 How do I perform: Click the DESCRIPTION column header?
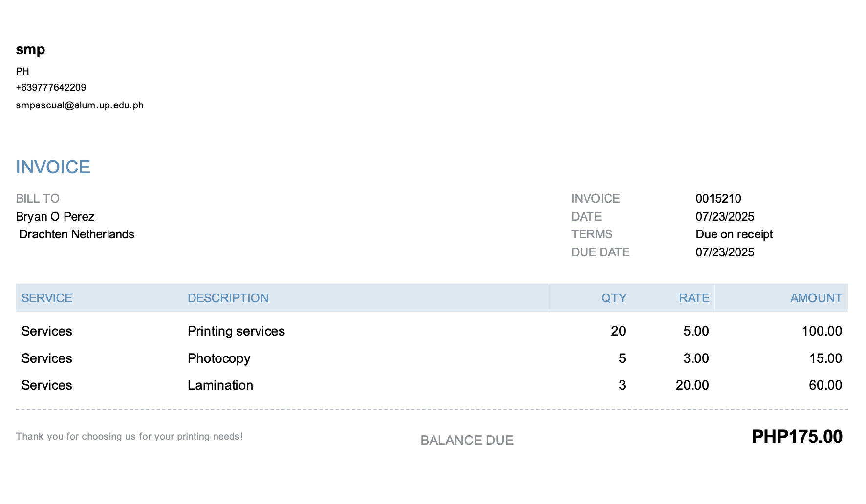[228, 298]
